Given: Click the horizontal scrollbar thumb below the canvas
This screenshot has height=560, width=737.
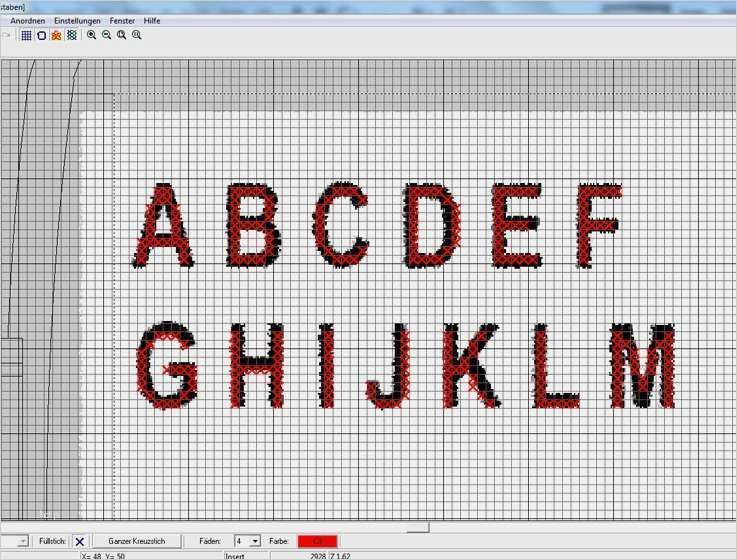Looking at the screenshot, I should click(215, 528).
